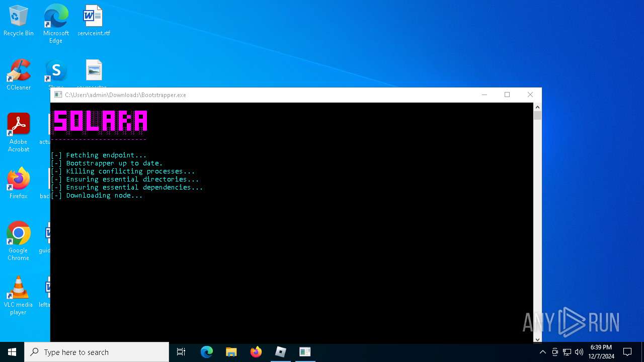Open Firefox from the taskbar
Screen dimensions: 644x362
pyautogui.click(x=256, y=352)
